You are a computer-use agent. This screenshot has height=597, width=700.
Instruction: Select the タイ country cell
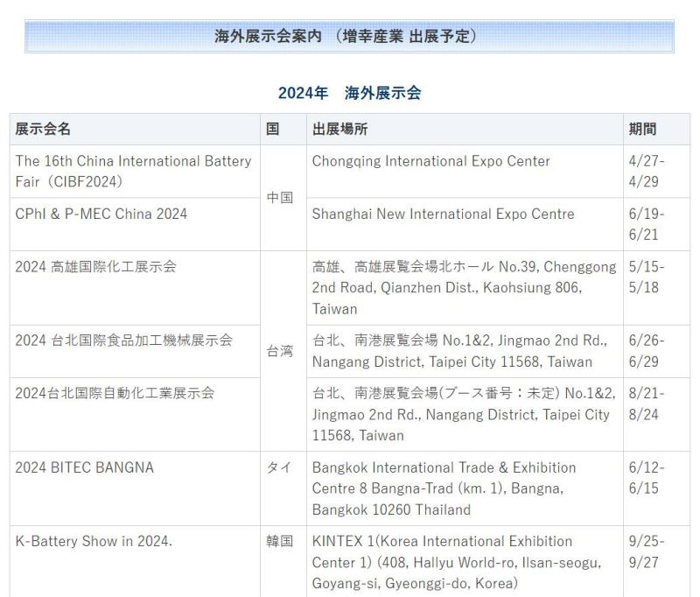[x=280, y=467]
